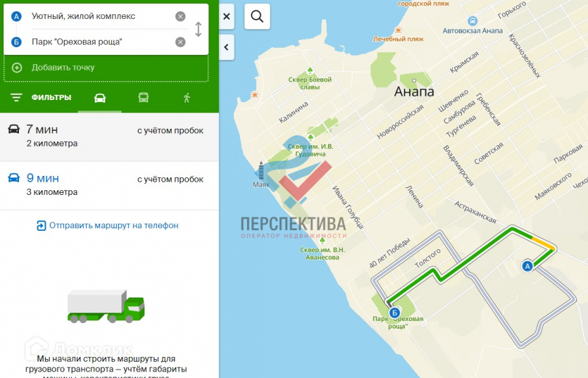The image size is (588, 378).
Task: Swap start and destination points
Action: (199, 29)
